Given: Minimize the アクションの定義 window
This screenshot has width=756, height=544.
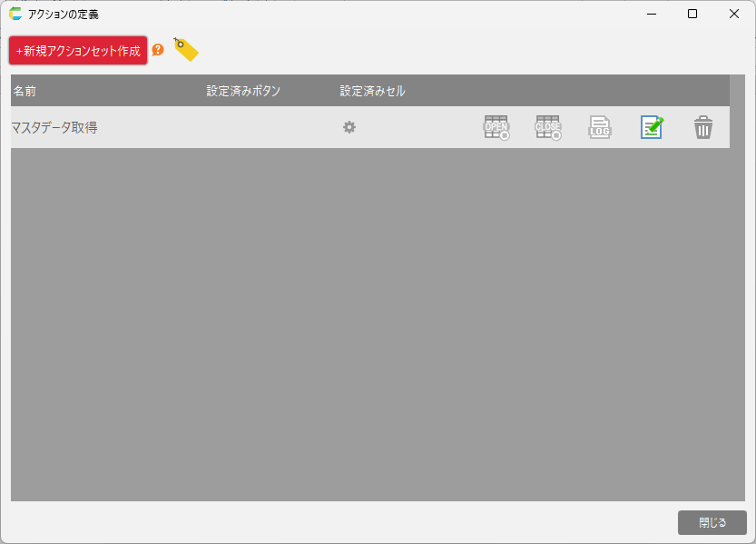Looking at the screenshot, I should click(651, 14).
